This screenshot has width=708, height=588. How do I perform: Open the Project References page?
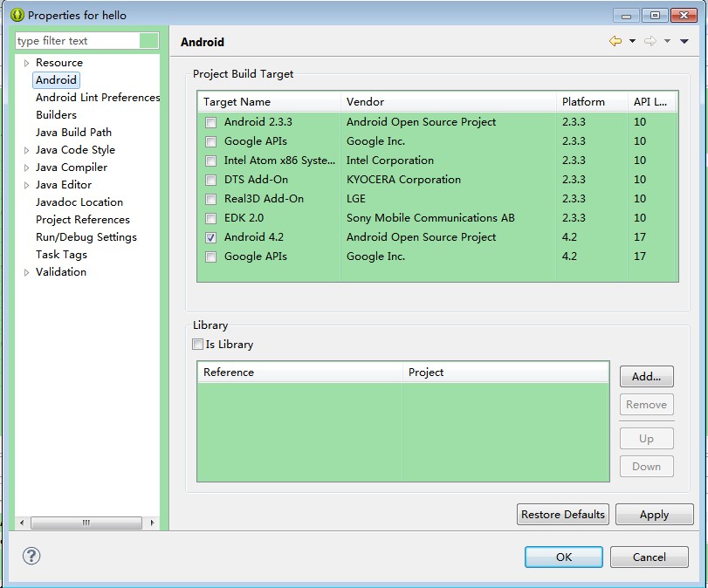83,220
